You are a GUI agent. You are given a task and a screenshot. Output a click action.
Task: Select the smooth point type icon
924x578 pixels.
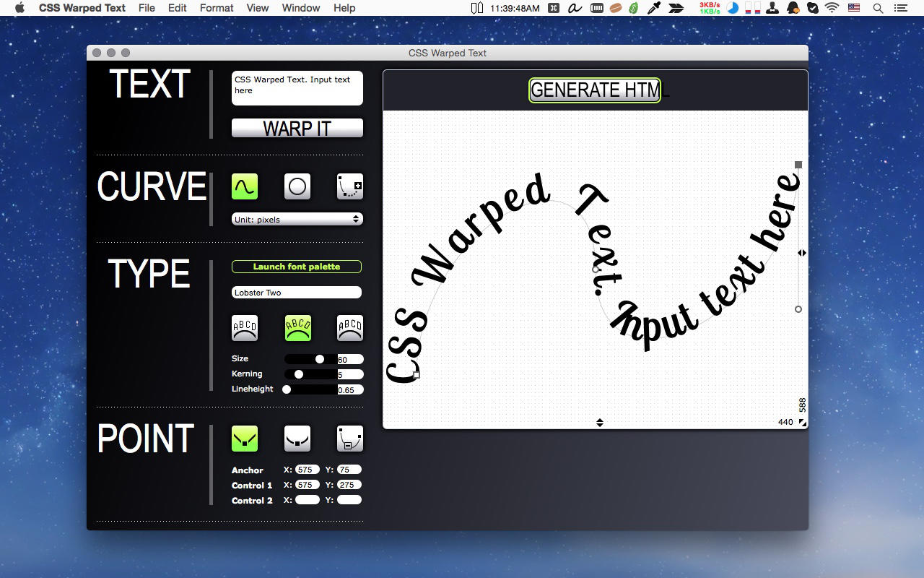pos(297,438)
